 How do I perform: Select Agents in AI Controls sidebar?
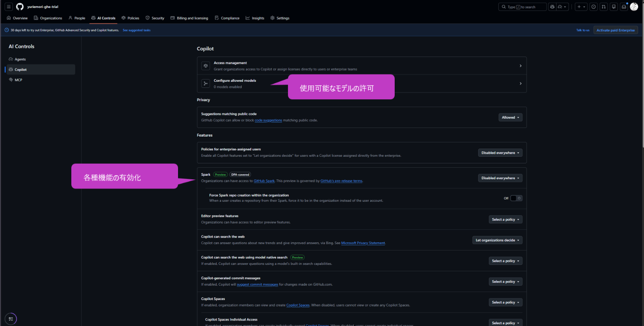[40, 59]
